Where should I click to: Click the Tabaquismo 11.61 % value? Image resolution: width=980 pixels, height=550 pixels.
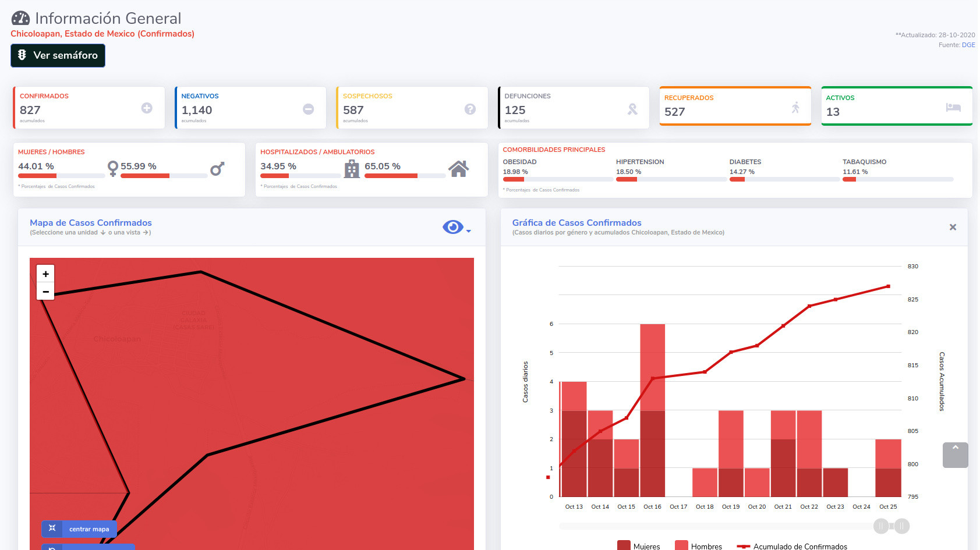click(x=855, y=172)
